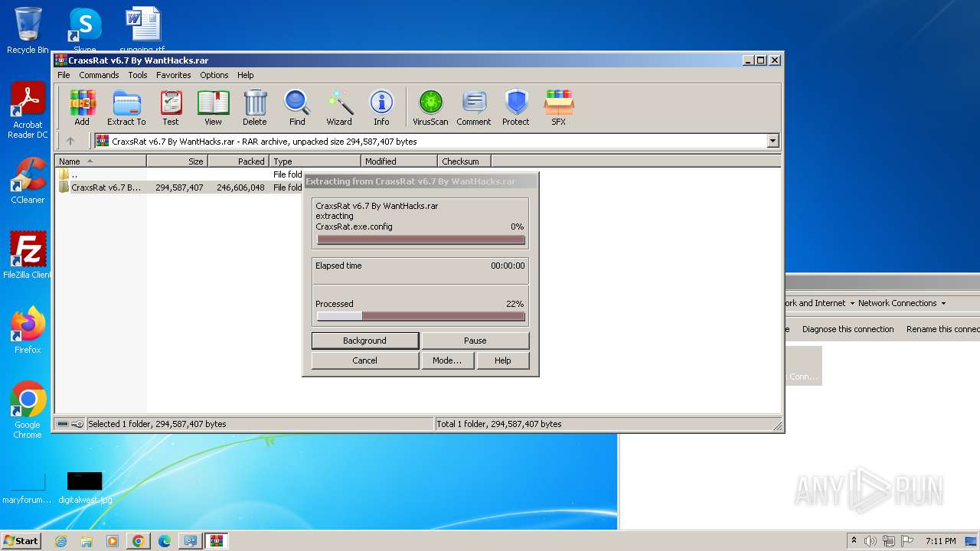Viewport: 980px width, 551px height.
Task: Launch FileZilla Client desktop icon
Action: point(28,255)
